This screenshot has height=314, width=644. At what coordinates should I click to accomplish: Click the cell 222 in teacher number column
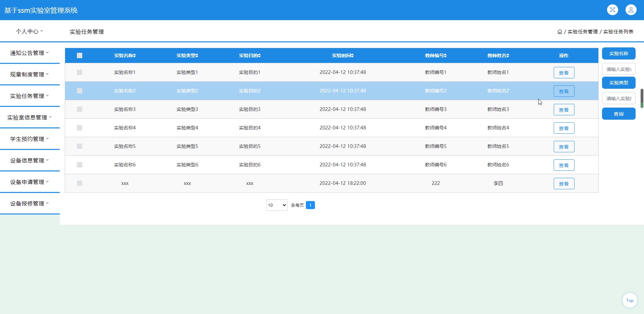(435, 183)
